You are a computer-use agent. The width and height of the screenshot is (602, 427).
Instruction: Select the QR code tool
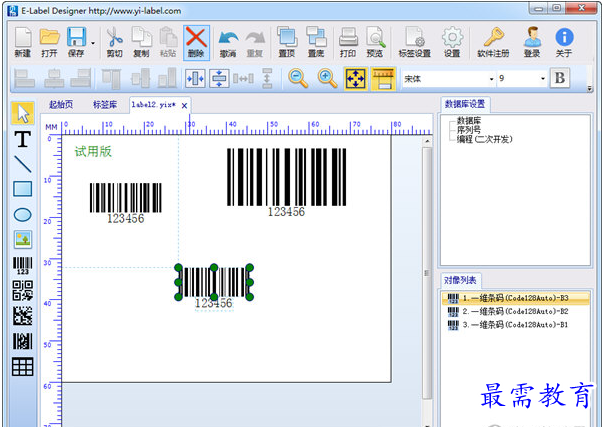point(23,290)
